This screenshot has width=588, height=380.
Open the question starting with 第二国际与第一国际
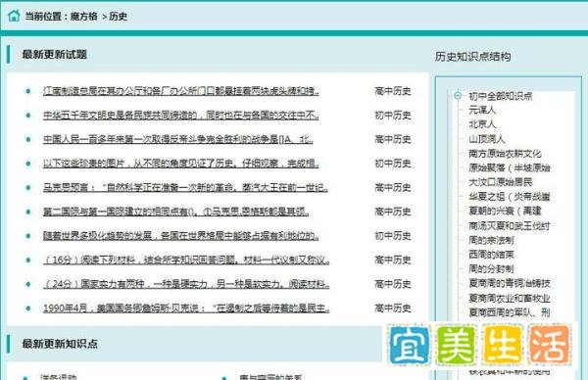pos(175,212)
